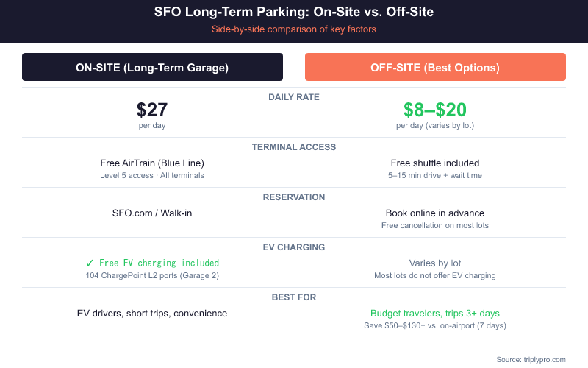This screenshot has height=368, width=588.
Task: Click Free shuttle included text
Action: click(x=435, y=163)
